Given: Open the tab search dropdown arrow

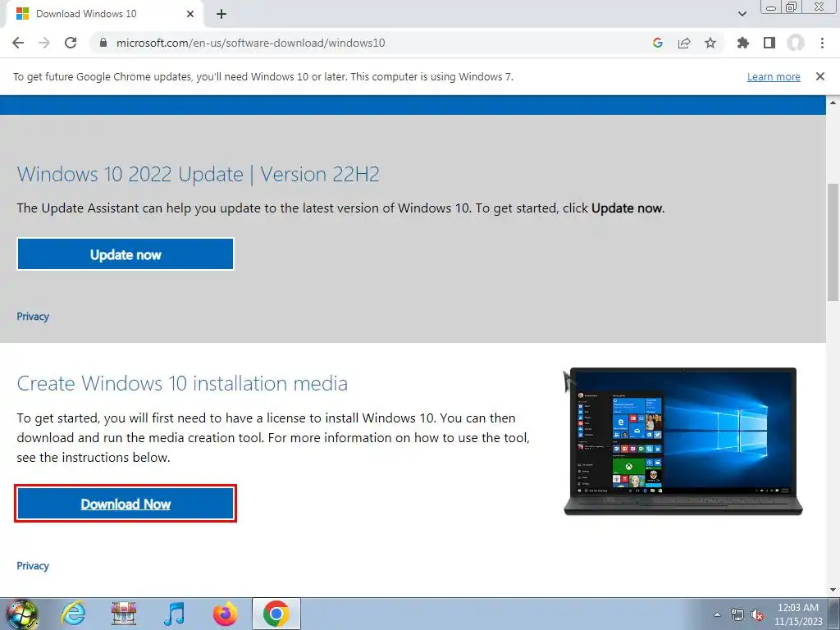Looking at the screenshot, I should point(742,14).
